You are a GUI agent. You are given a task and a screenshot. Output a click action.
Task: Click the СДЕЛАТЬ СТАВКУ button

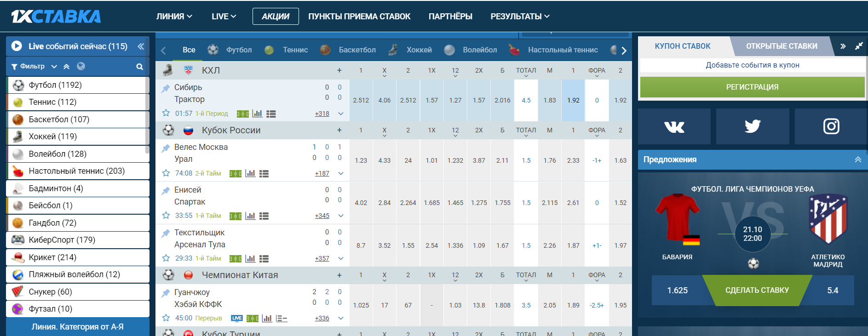pos(757,290)
